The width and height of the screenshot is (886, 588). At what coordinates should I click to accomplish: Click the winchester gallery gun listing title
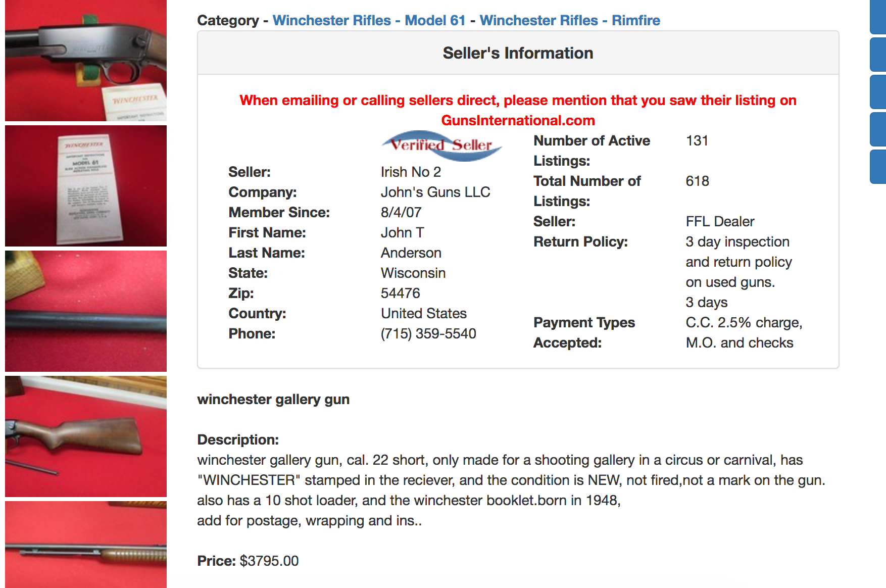tap(273, 399)
